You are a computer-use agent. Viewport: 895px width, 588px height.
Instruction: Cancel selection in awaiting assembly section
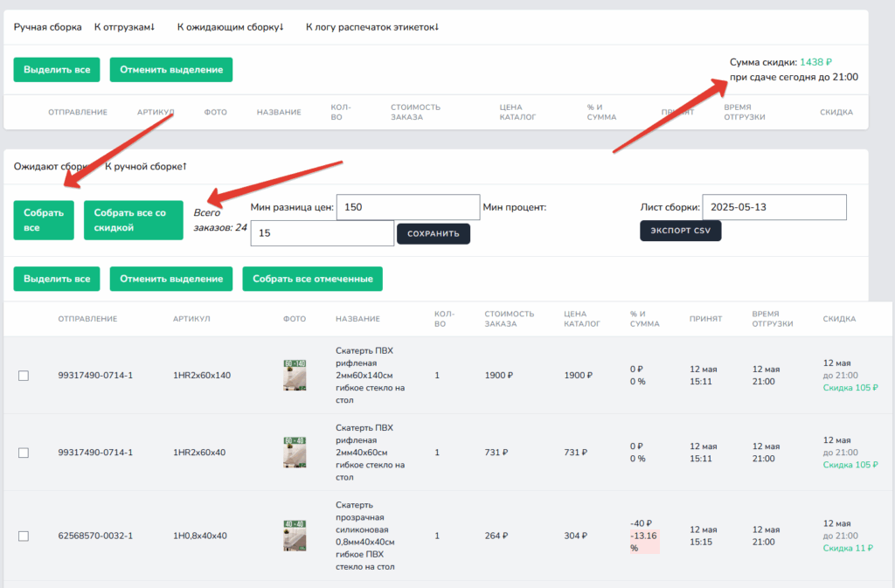tap(171, 279)
